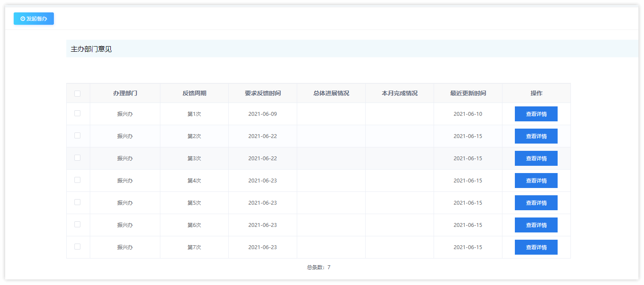
Task: Click the 反馈周期 column header
Action: (194, 93)
